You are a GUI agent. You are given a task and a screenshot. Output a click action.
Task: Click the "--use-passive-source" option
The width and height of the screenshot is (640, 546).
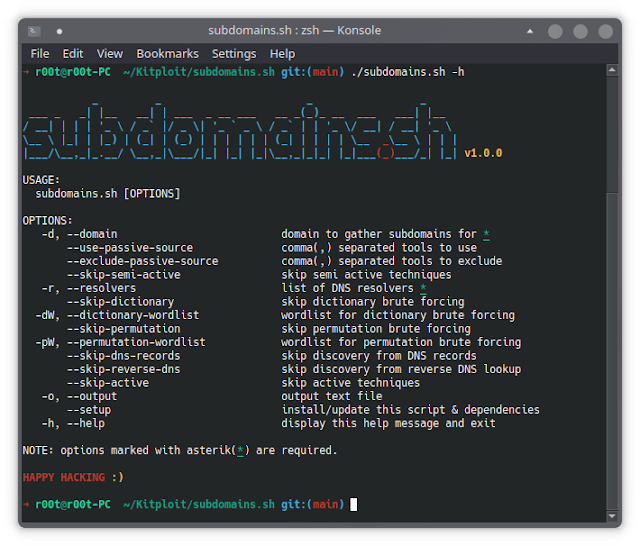click(130, 248)
